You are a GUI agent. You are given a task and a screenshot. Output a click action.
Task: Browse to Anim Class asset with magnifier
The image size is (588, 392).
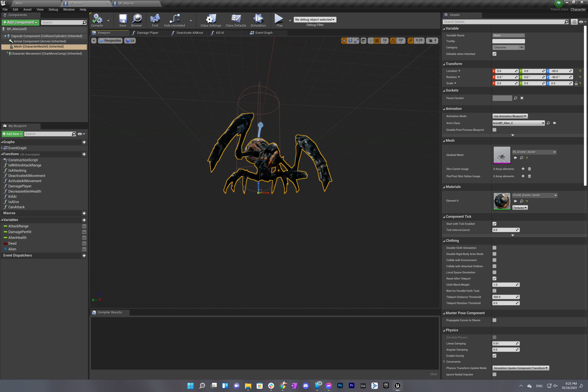coord(548,123)
